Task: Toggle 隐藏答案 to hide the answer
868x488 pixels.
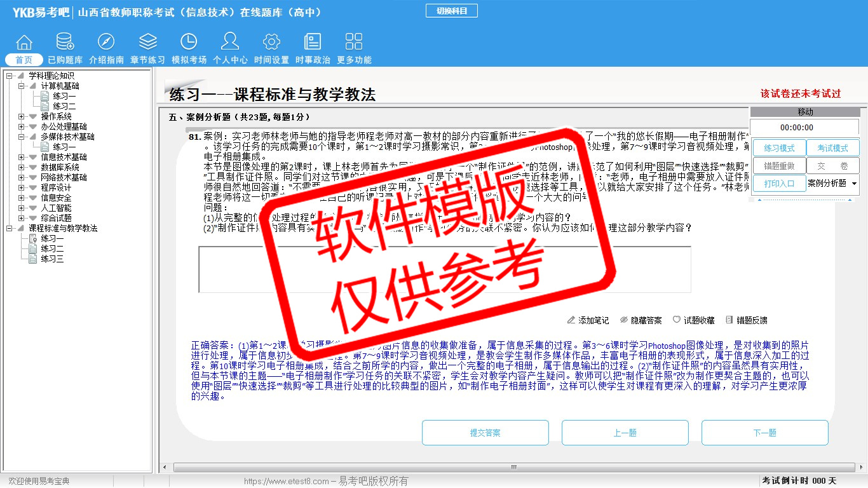Action: tap(641, 320)
